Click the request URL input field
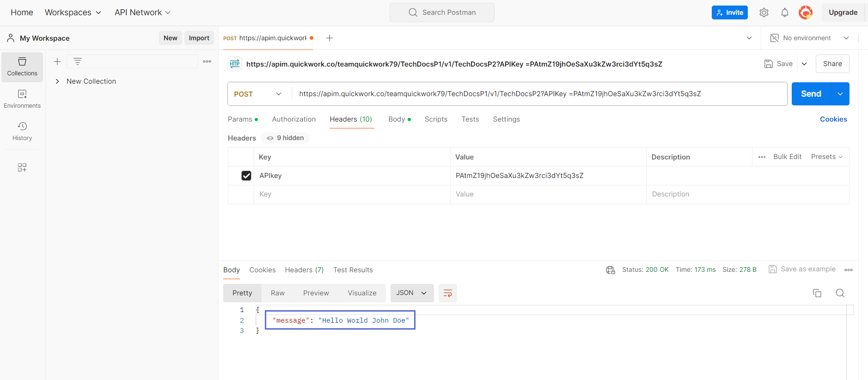Viewport: 868px width, 380px height. (539, 94)
